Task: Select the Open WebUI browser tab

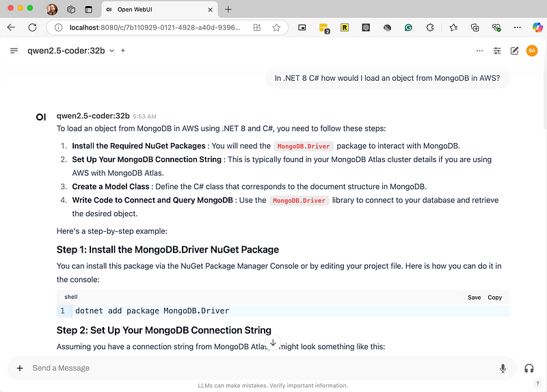Action: 157,10
